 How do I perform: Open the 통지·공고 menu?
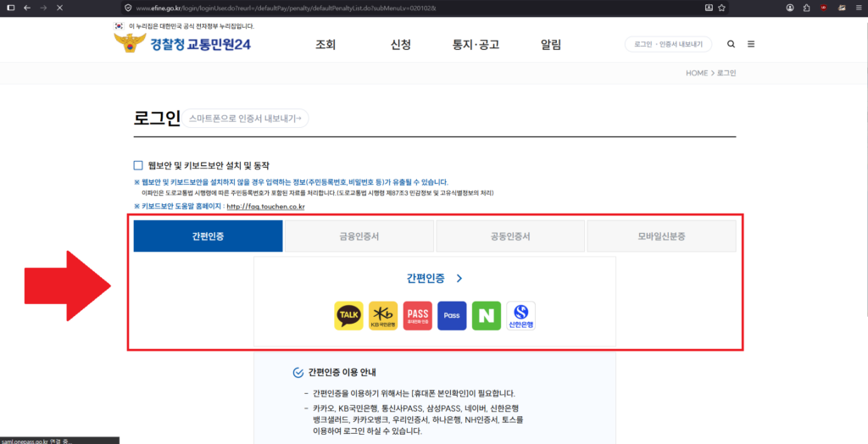(x=476, y=45)
